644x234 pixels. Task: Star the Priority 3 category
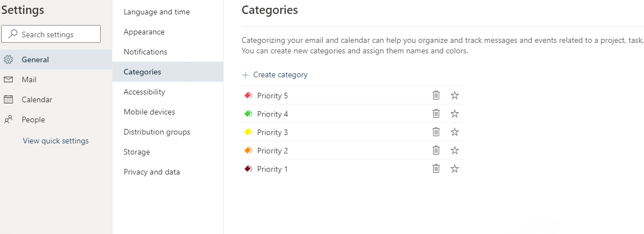point(455,132)
